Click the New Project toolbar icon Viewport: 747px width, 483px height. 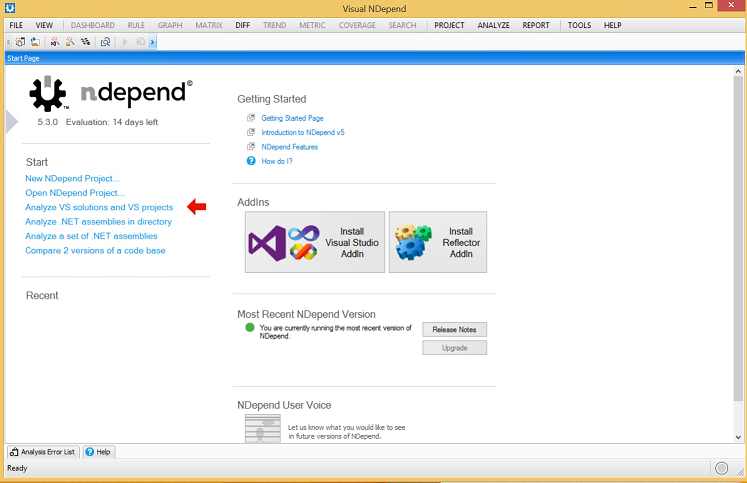[21, 42]
